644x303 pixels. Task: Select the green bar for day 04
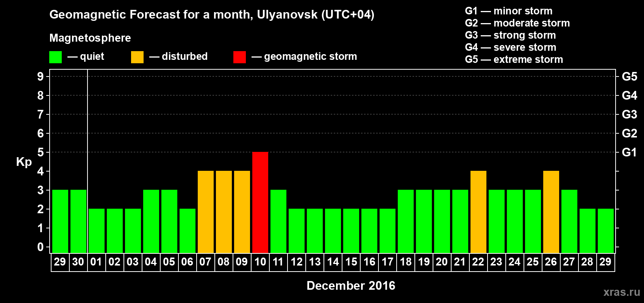point(151,222)
